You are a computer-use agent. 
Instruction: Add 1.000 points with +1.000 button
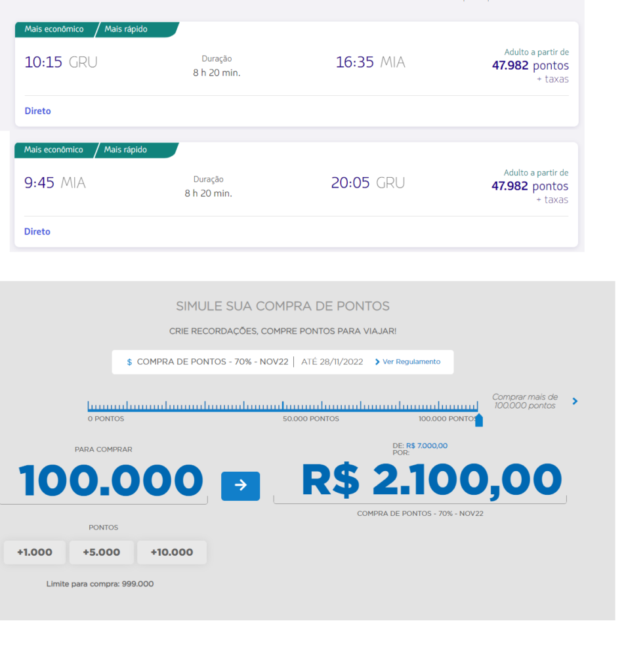(x=35, y=552)
